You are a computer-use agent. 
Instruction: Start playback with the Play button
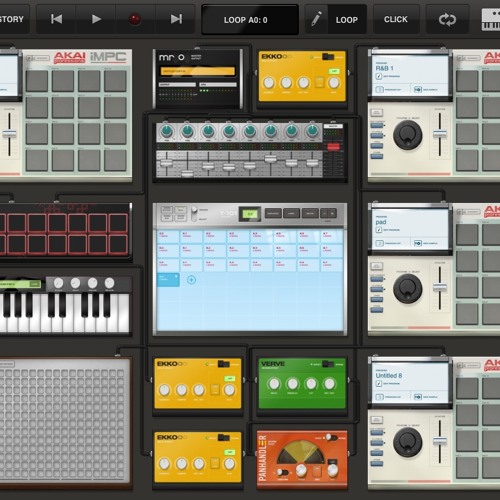tap(96, 19)
